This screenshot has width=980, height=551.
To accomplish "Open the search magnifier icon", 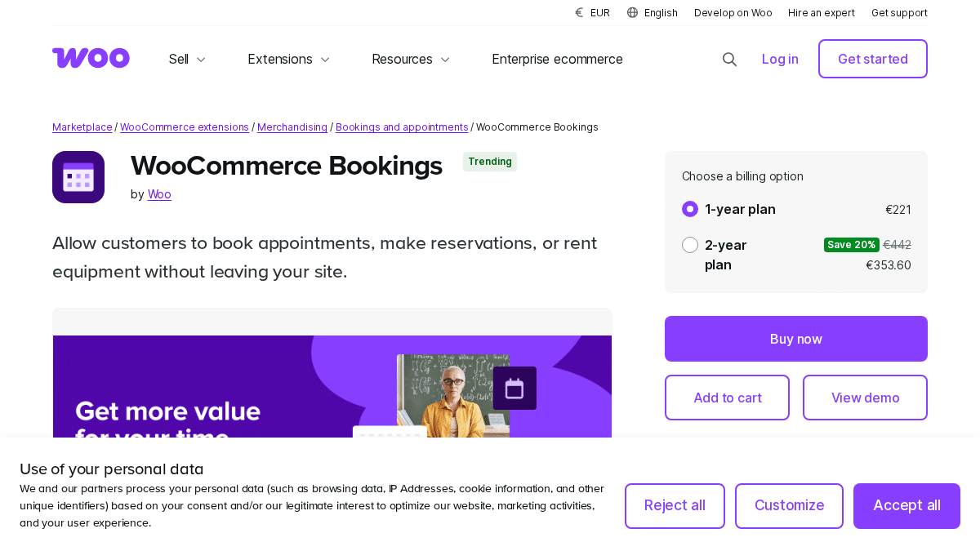I will point(729,59).
